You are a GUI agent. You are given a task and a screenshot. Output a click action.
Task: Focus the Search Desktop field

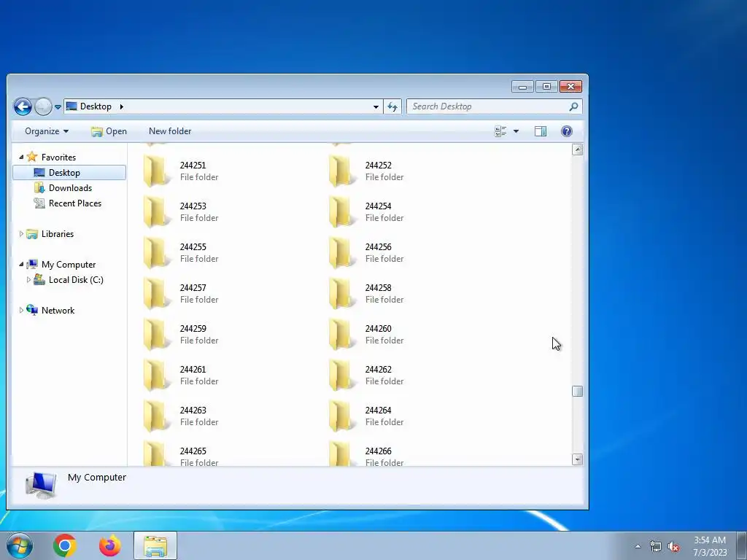click(x=495, y=106)
